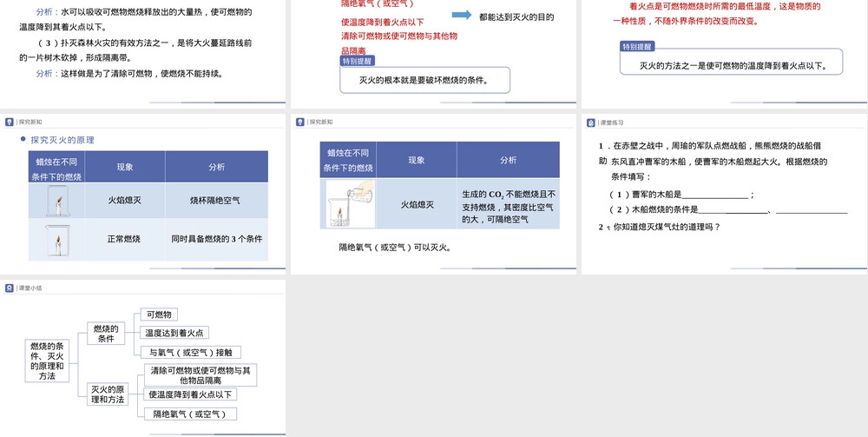Click the blank after （1）曹军的木船是
The height and width of the screenshot is (437, 868).
[x=714, y=195]
